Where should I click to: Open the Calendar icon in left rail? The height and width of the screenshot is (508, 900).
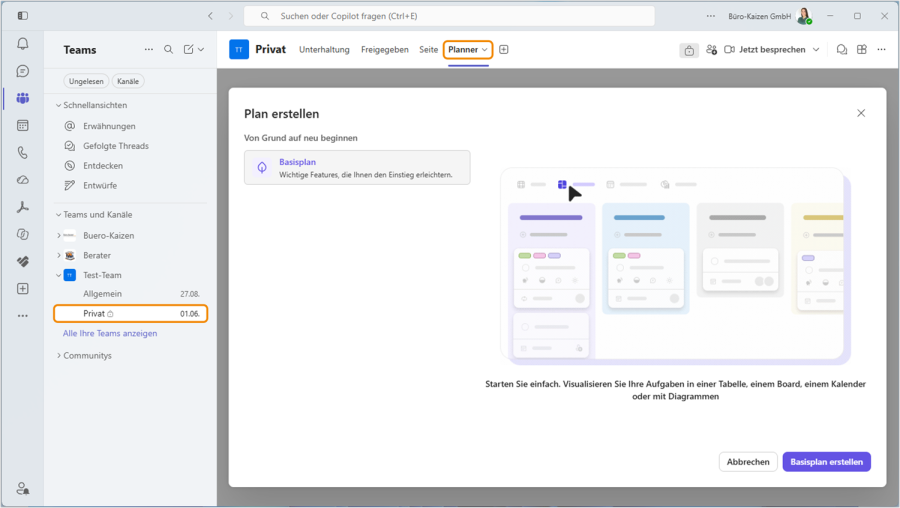click(x=23, y=125)
